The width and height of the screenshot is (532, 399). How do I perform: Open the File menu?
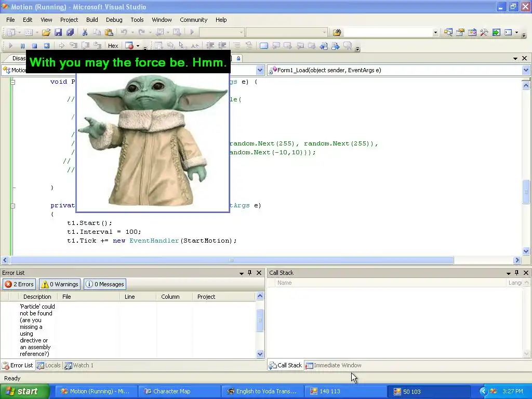click(x=10, y=20)
